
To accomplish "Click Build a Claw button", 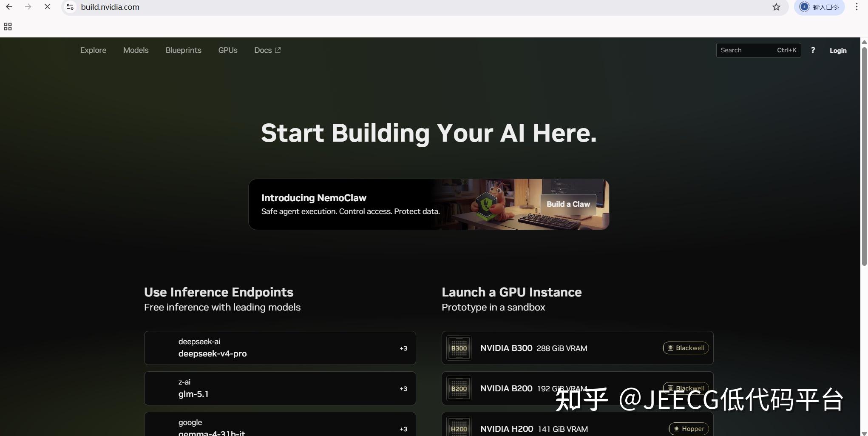I will 568,204.
